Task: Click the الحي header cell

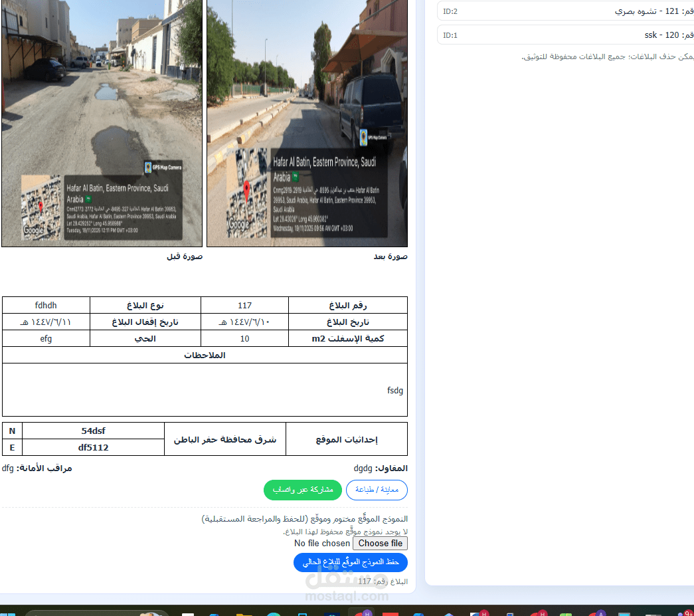Action: [x=145, y=339]
